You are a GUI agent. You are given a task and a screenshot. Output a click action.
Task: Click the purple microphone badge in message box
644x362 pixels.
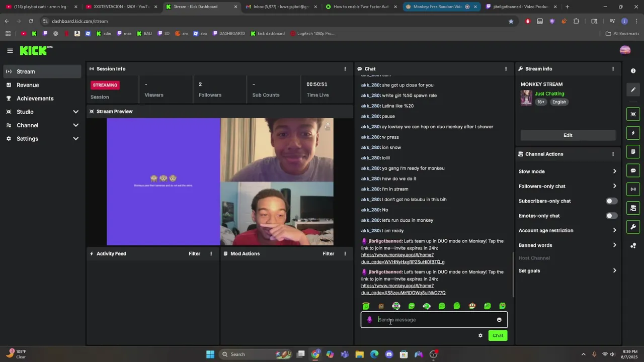click(370, 320)
